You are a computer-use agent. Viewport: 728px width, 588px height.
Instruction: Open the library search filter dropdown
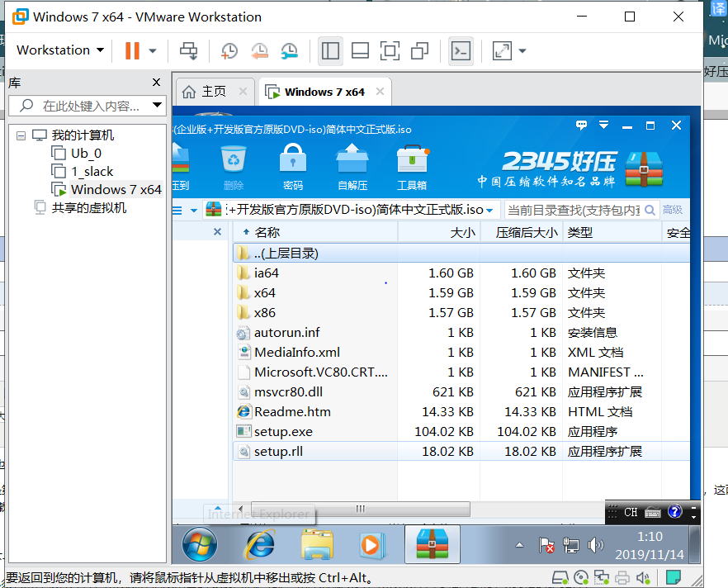pyautogui.click(x=158, y=105)
